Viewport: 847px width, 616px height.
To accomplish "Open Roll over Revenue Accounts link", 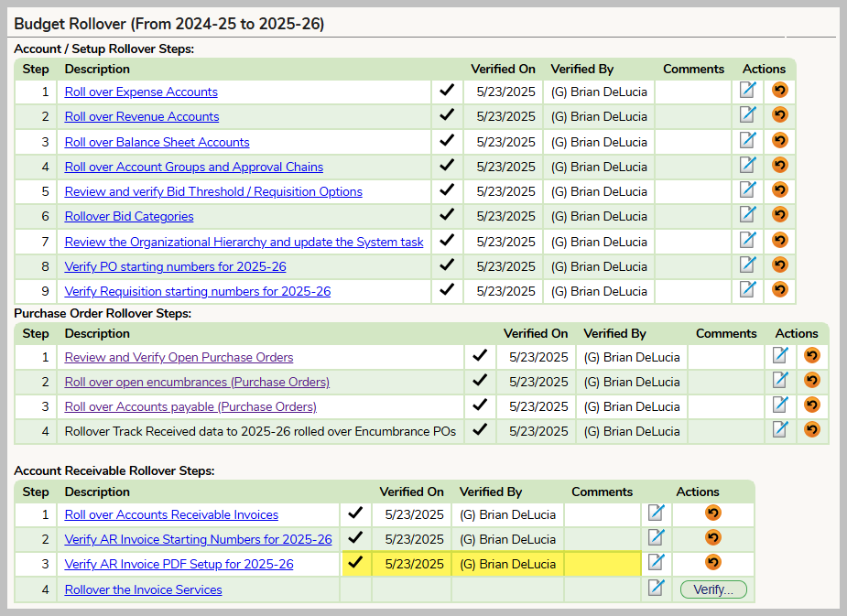I will tap(142, 116).
